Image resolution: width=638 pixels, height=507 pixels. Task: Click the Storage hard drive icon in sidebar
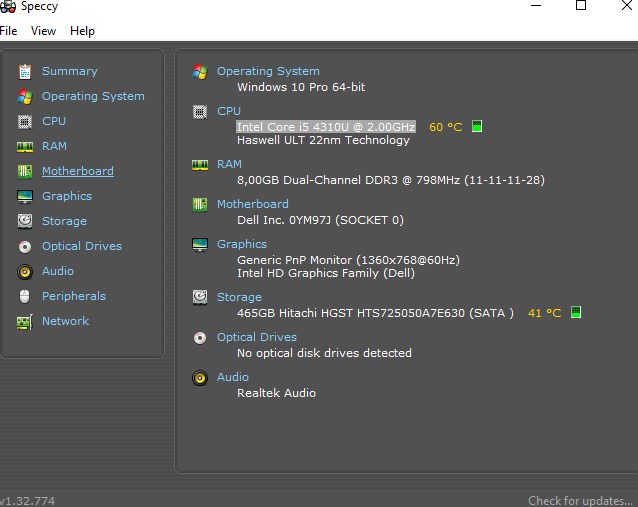(25, 221)
